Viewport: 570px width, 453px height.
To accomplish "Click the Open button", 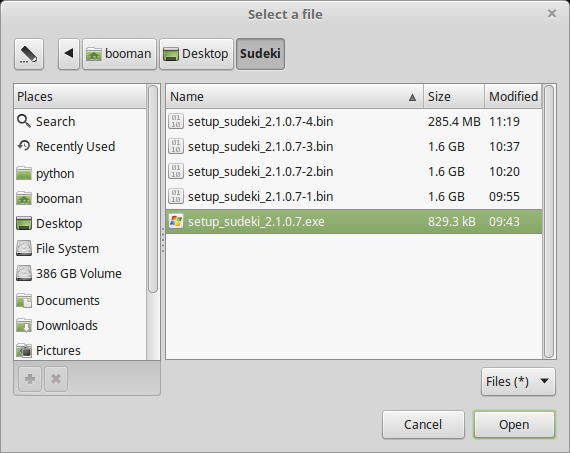I will tap(514, 424).
